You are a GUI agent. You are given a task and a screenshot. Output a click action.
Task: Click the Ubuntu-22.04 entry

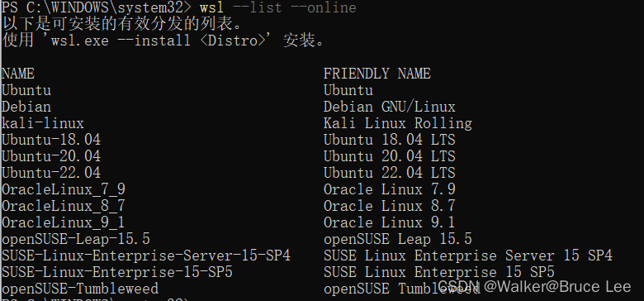[51, 172]
